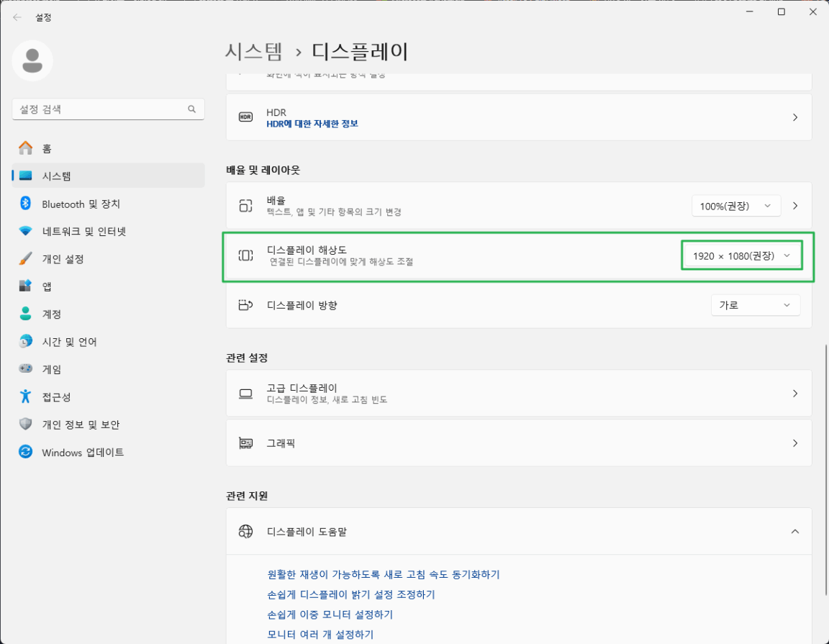Click the 디스플레이 도움말 globe icon
This screenshot has height=644, width=829.
click(x=245, y=531)
